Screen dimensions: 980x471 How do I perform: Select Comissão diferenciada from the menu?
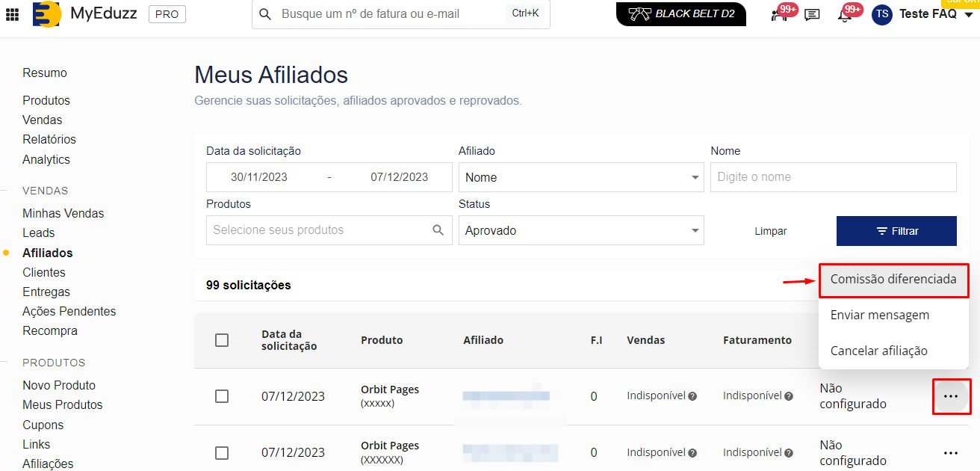893,280
